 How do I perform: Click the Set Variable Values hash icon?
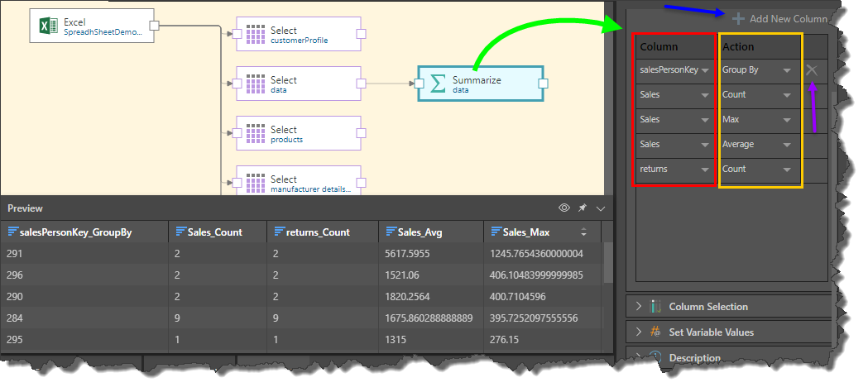coord(655,332)
